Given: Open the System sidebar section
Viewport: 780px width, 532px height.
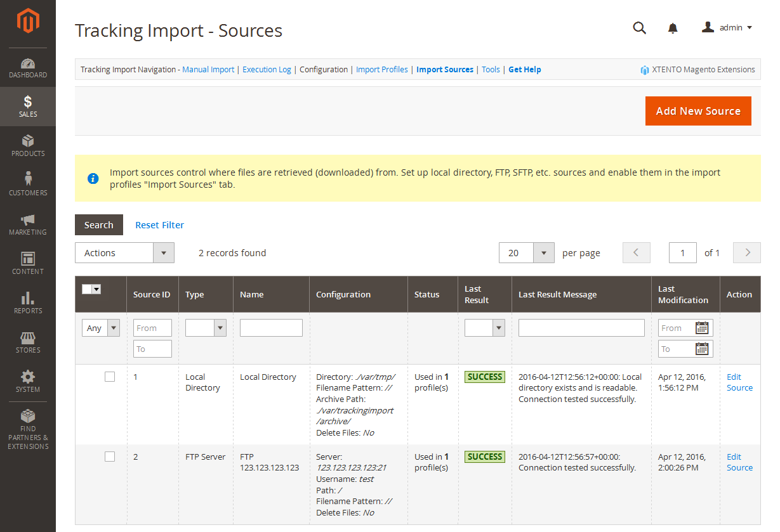Looking at the screenshot, I should pos(28,382).
